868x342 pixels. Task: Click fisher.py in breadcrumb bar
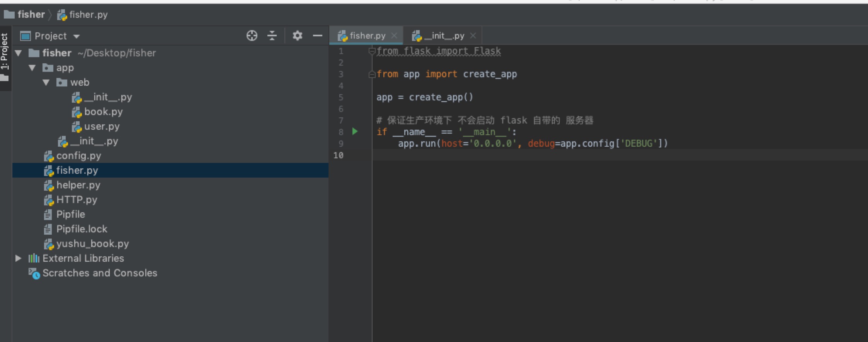pyautogui.click(x=82, y=15)
